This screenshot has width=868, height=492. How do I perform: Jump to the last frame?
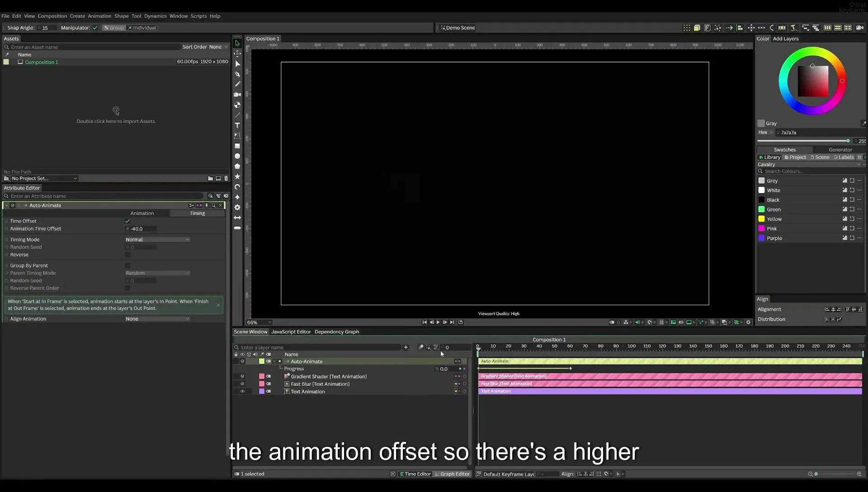(452, 322)
